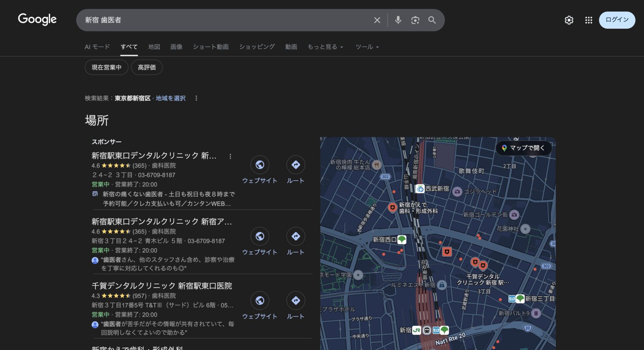Open the 地域を選択 link
Screen dimensions: 644x350
tap(170, 98)
